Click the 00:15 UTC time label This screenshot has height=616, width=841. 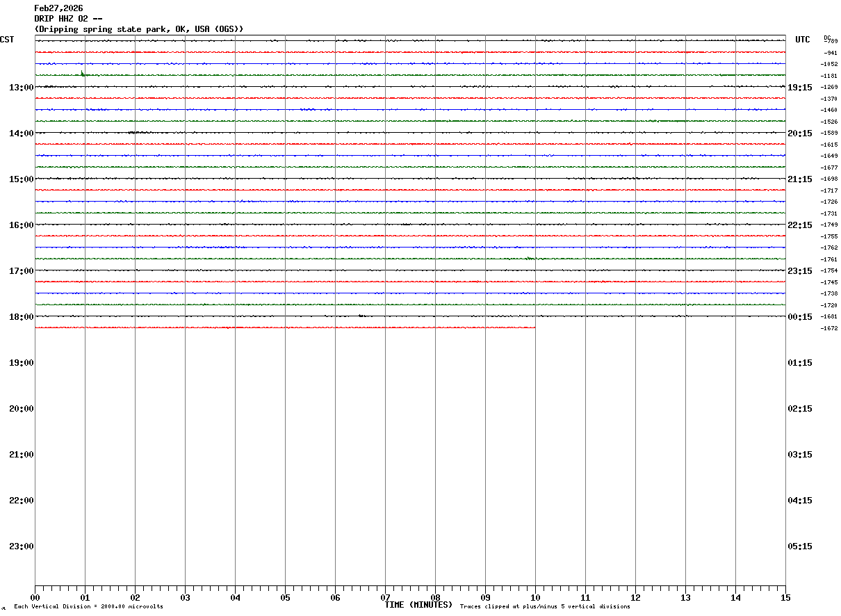click(800, 316)
